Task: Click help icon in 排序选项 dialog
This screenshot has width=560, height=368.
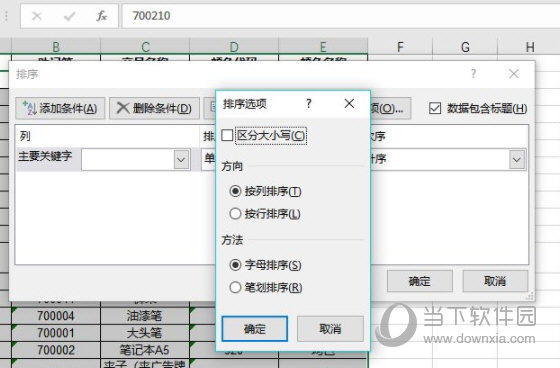Action: pyautogui.click(x=309, y=104)
